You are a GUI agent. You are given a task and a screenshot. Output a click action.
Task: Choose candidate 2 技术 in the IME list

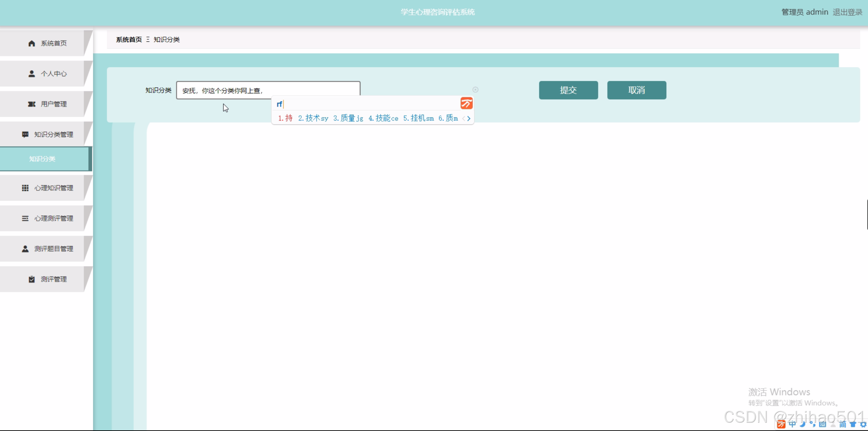[x=313, y=118]
